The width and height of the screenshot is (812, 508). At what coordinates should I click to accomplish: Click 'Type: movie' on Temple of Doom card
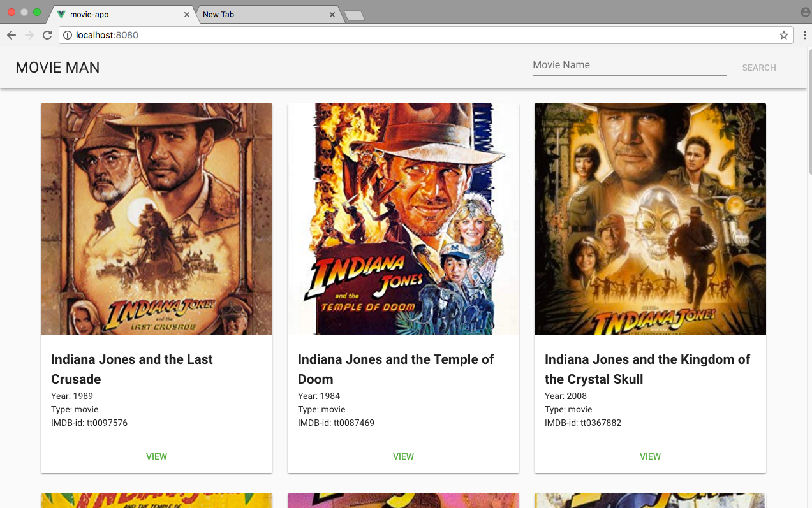(321, 409)
